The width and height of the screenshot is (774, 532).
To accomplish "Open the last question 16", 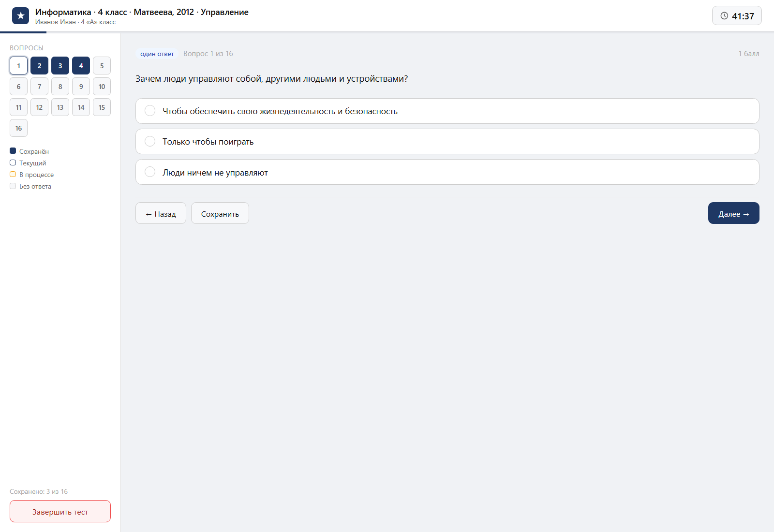I will coord(18,128).
